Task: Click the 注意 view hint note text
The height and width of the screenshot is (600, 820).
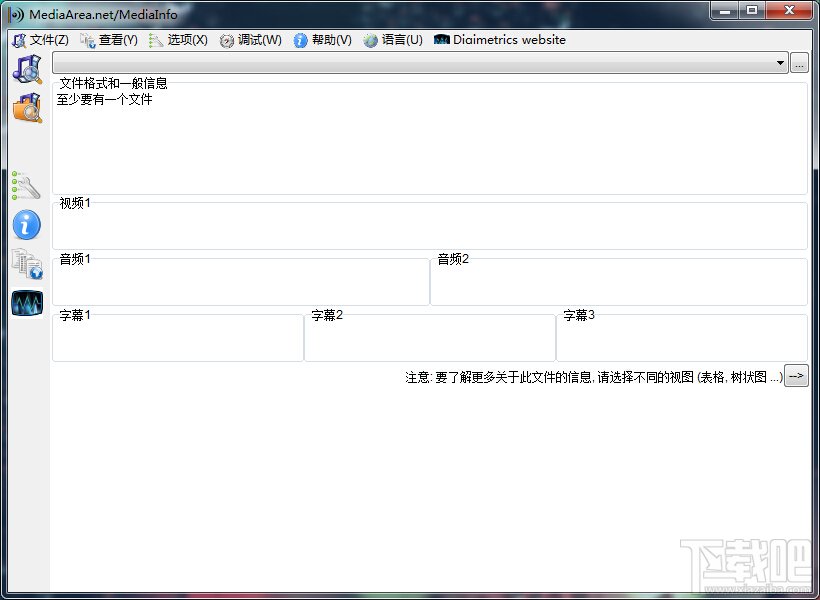Action: click(594, 377)
